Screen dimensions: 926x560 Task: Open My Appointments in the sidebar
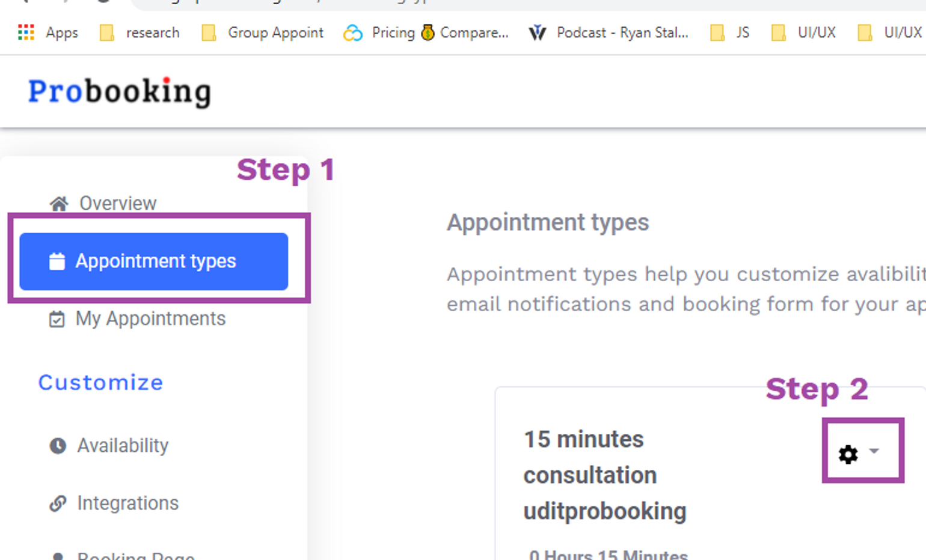point(137,318)
